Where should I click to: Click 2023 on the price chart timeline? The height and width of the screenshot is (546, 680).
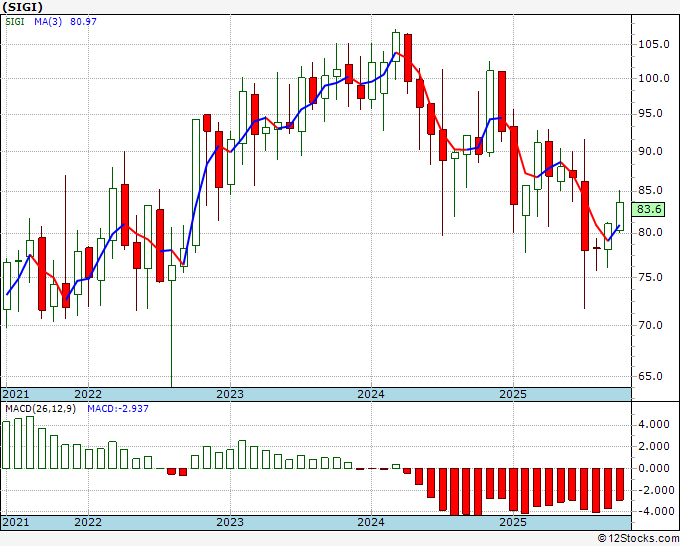point(230,394)
